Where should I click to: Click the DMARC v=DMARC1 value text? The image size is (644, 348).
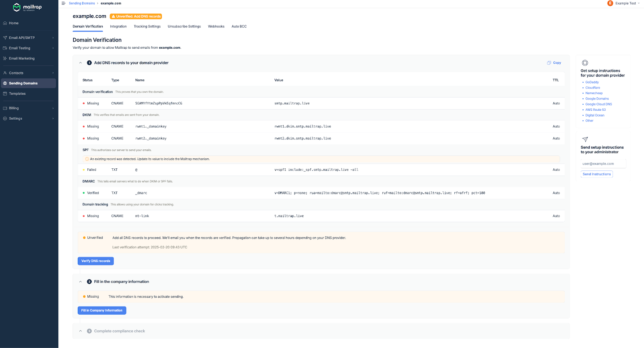coord(380,193)
